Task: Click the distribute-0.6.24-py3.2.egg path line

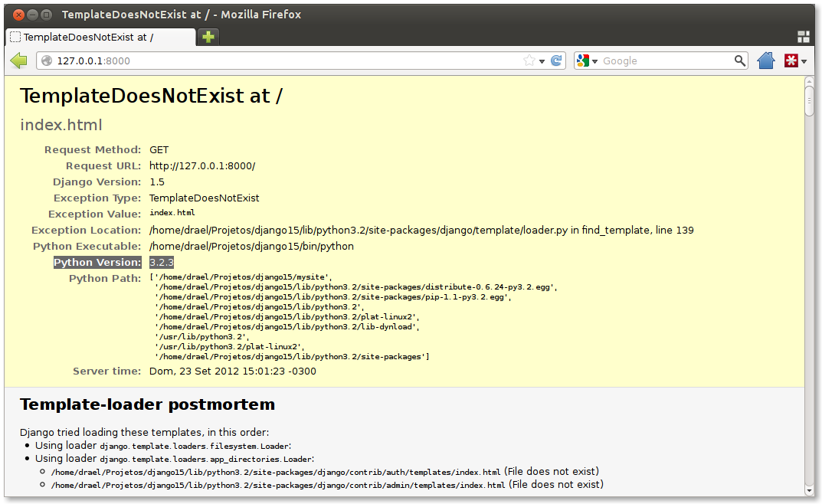Action: pyautogui.click(x=356, y=287)
